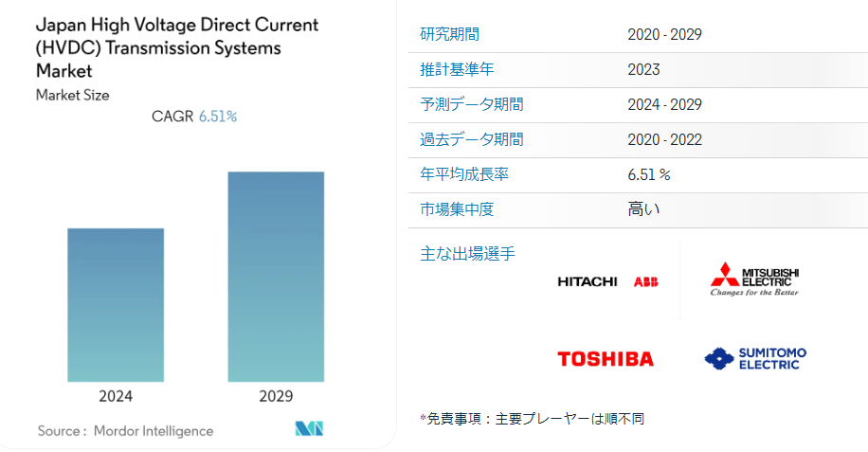This screenshot has width=868, height=452.
Task: Click the 過去データ期間 row label
Action: [x=472, y=139]
